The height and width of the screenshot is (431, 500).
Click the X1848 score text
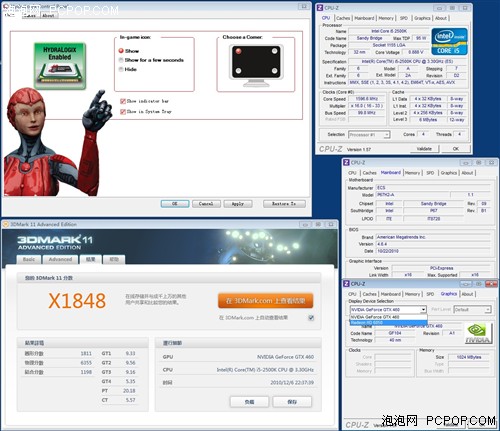(x=77, y=301)
